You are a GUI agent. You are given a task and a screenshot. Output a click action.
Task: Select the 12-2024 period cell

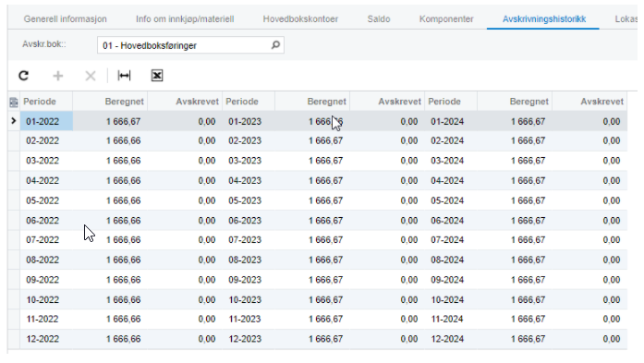click(x=447, y=339)
